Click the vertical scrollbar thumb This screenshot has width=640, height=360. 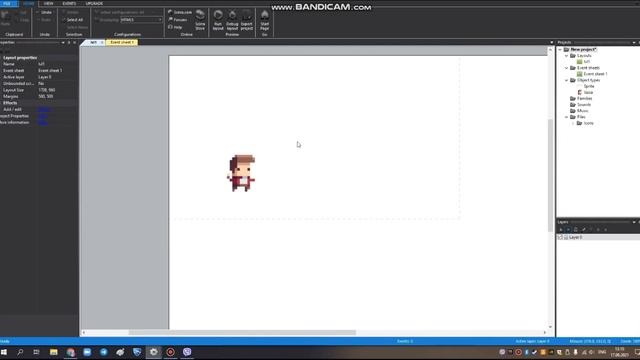coord(551,176)
